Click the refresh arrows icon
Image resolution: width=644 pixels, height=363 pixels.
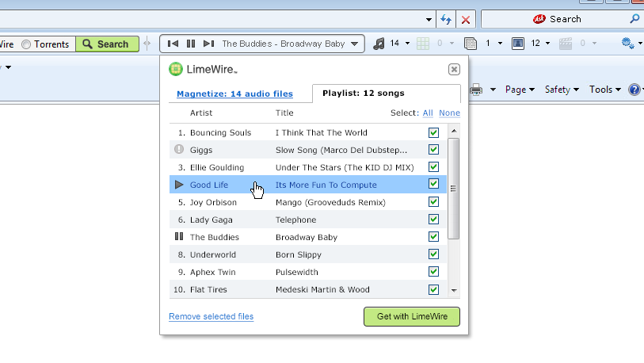coord(446,19)
